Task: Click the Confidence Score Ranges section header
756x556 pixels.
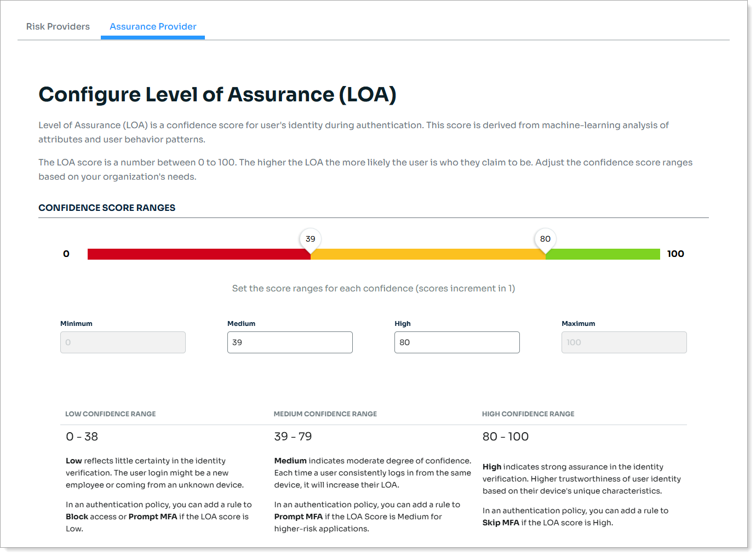Action: pos(107,208)
